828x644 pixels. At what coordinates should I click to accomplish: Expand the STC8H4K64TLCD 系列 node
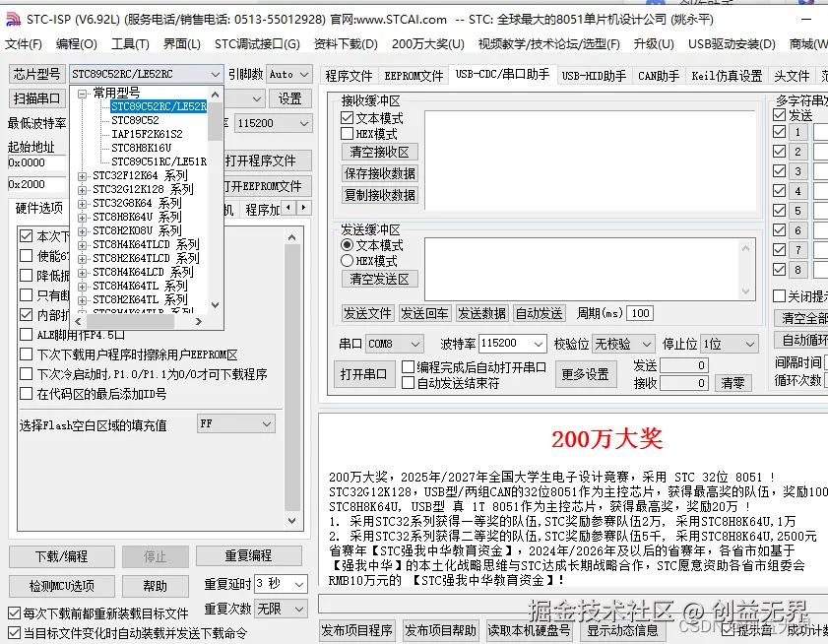[x=82, y=244]
